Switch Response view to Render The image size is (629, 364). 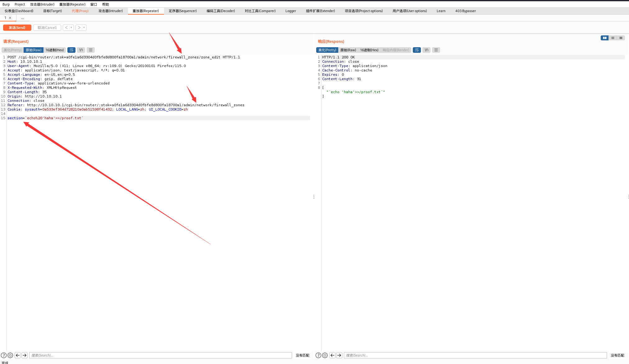(x=396, y=50)
